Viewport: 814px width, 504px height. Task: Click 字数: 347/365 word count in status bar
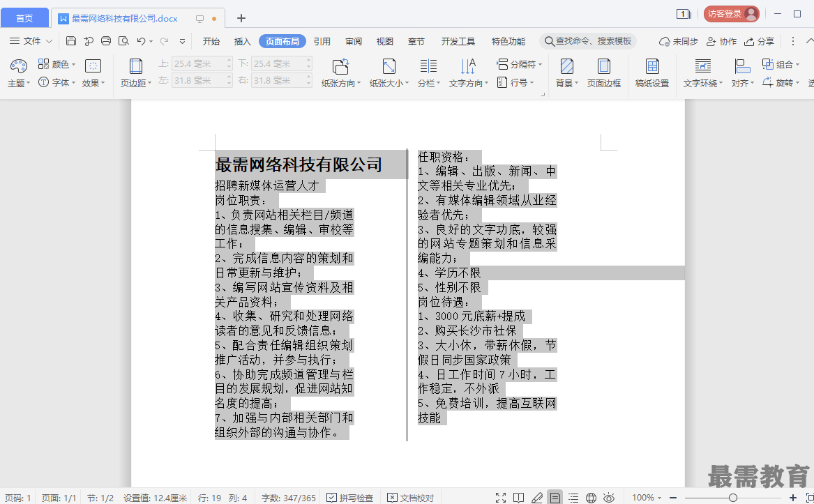click(x=288, y=498)
